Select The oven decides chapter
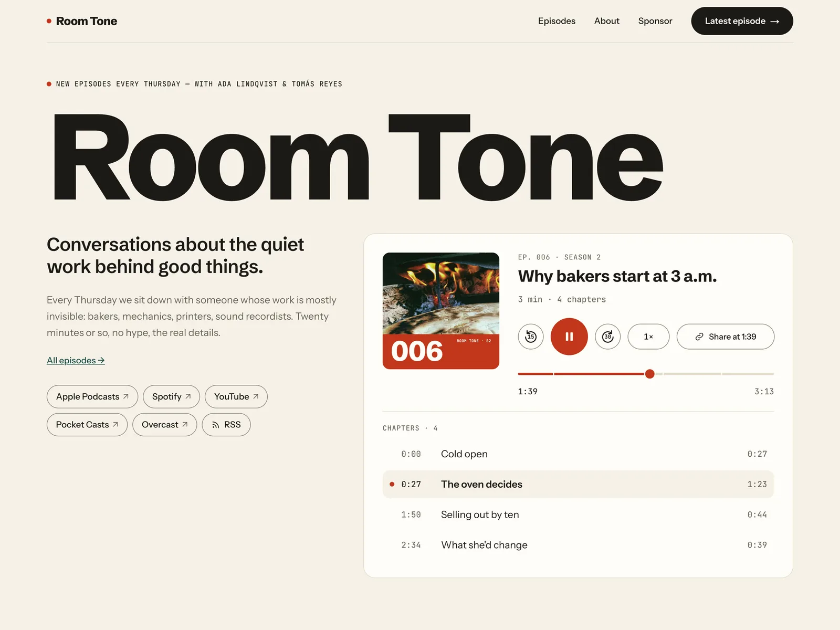The image size is (840, 630). coord(578,484)
